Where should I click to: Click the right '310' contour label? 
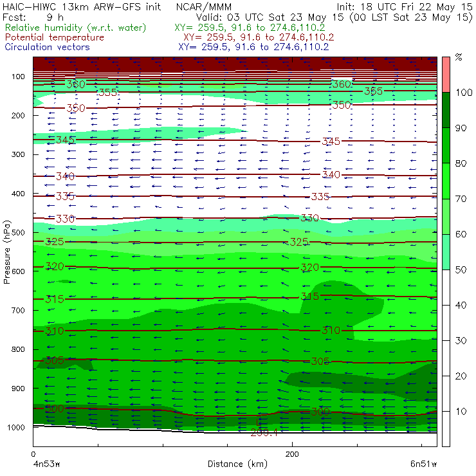click(331, 330)
